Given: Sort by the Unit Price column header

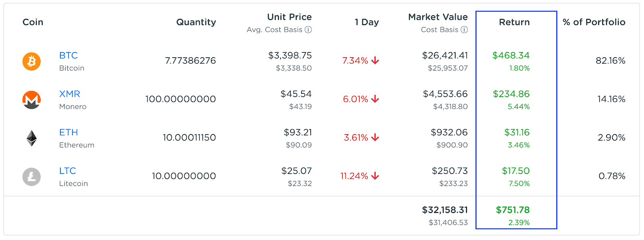Looking at the screenshot, I should tap(289, 17).
